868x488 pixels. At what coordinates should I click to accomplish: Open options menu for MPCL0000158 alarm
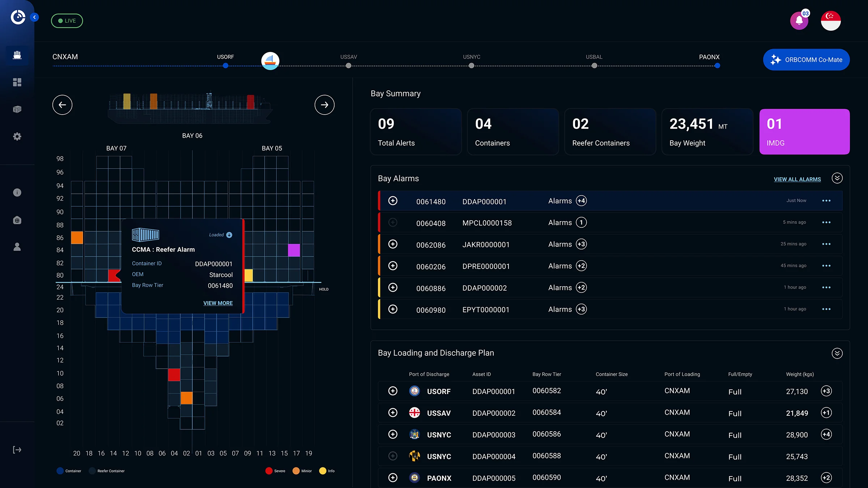coord(826,222)
